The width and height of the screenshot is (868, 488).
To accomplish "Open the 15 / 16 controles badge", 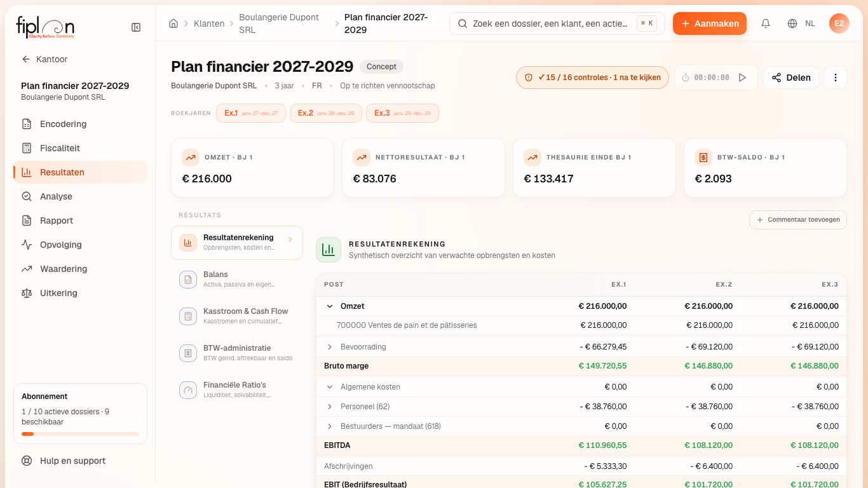I will click(x=592, y=78).
